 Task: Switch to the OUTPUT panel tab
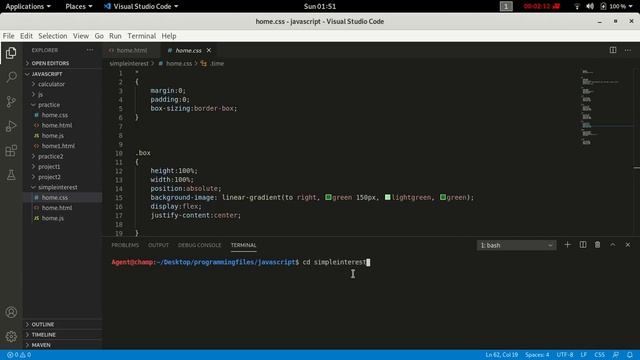158,245
